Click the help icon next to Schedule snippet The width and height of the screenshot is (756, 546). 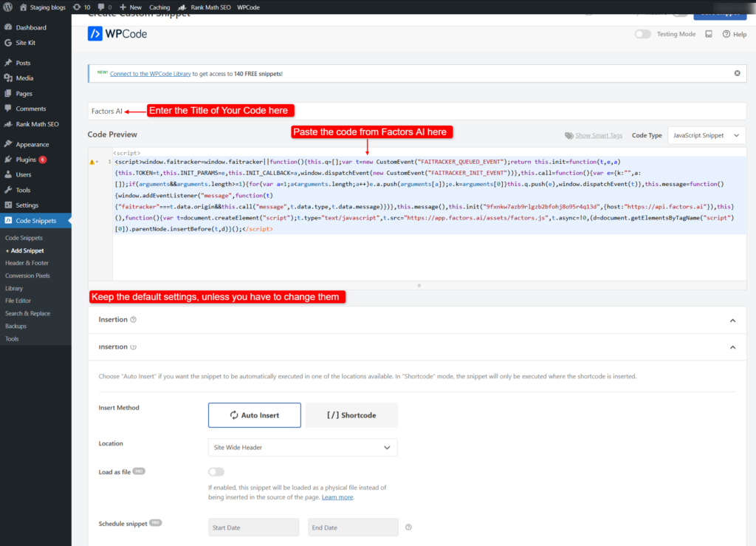coord(408,528)
